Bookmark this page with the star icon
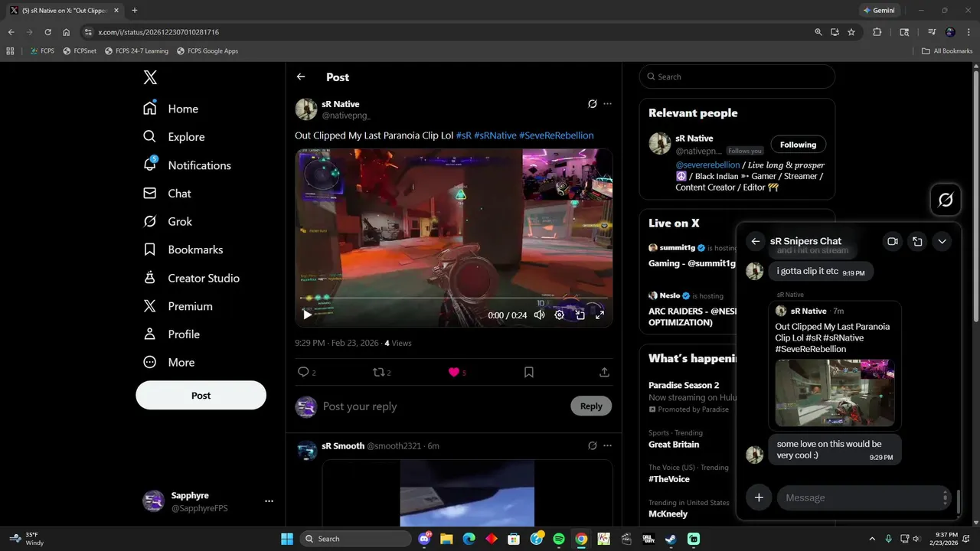The width and height of the screenshot is (980, 551). [851, 32]
